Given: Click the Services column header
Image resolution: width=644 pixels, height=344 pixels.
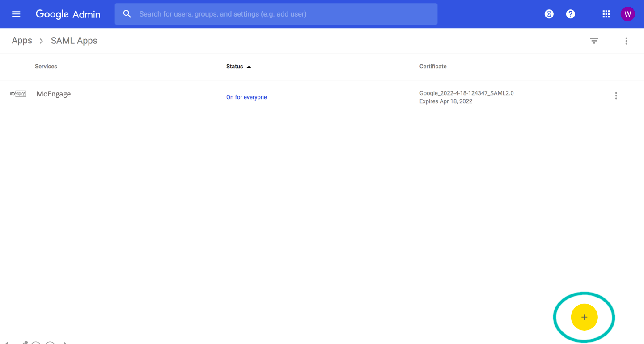Looking at the screenshot, I should click(46, 66).
